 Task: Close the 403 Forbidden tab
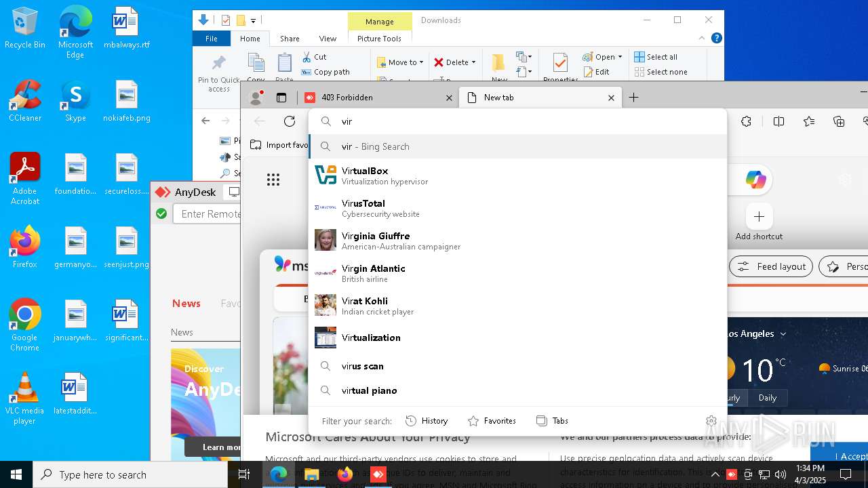point(449,98)
